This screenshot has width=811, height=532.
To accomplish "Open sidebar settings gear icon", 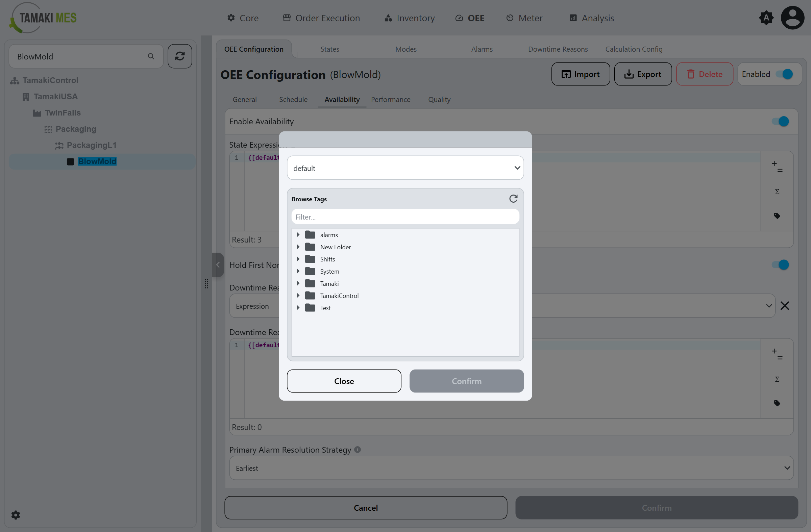I will [16, 515].
